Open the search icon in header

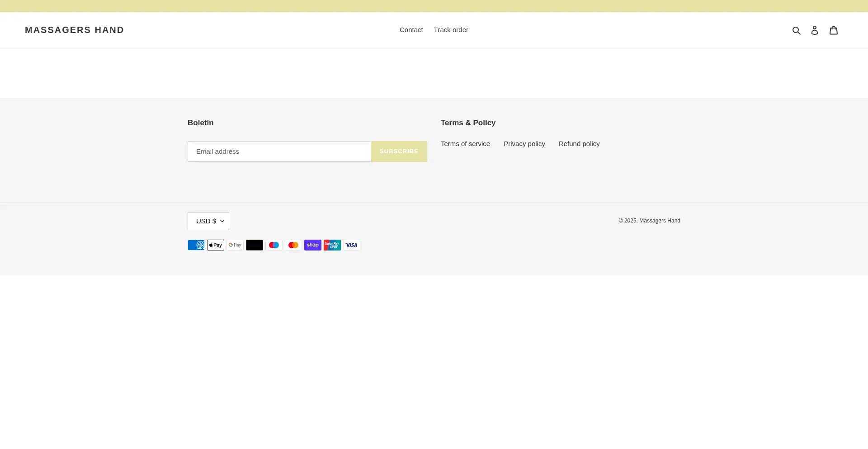tap(796, 30)
